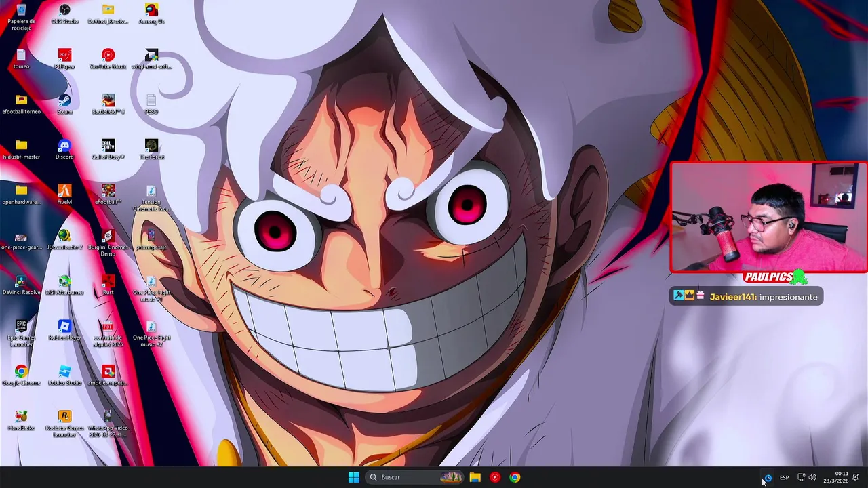Open the network status tray icon
Screen dimensions: 868x488
tap(801, 477)
